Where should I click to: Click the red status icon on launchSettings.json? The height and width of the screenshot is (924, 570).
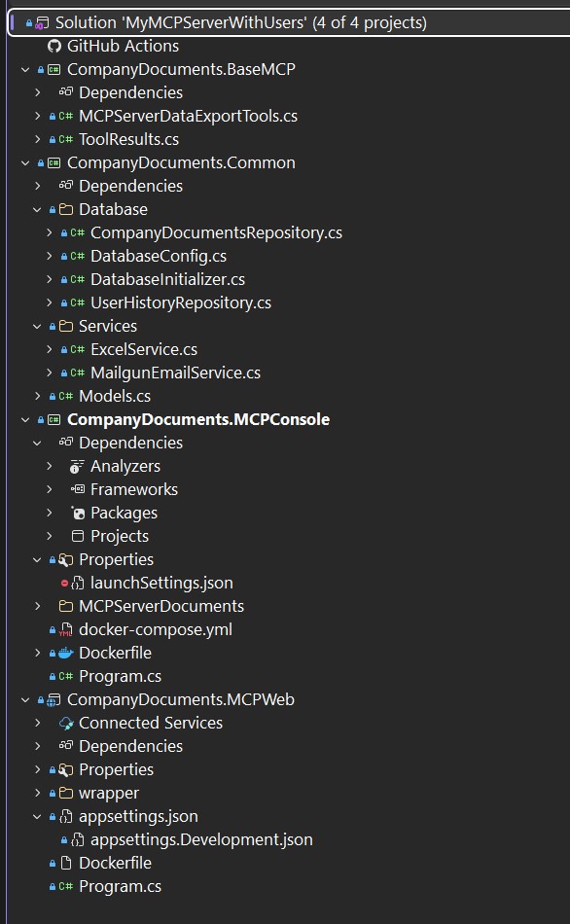(64, 584)
